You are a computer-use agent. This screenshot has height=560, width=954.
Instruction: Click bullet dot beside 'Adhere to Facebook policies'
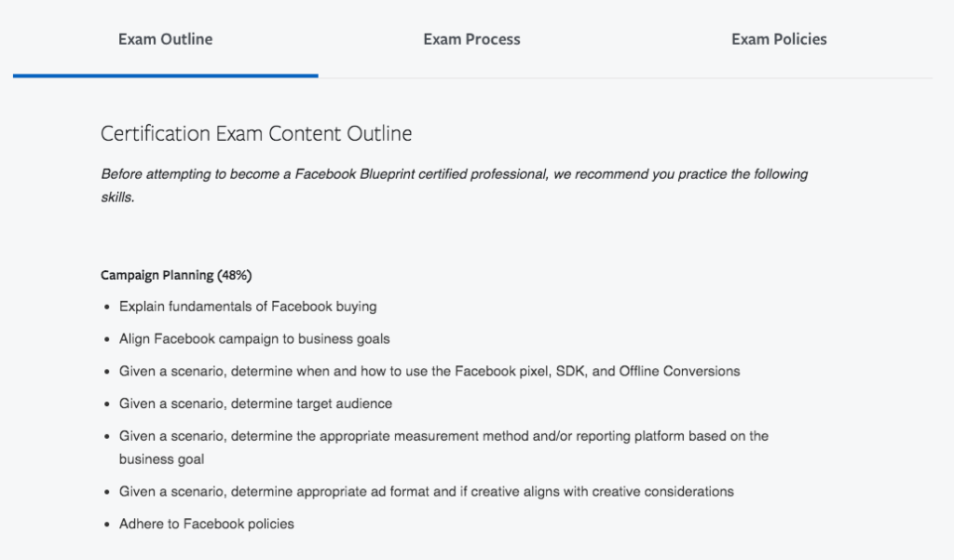(107, 524)
